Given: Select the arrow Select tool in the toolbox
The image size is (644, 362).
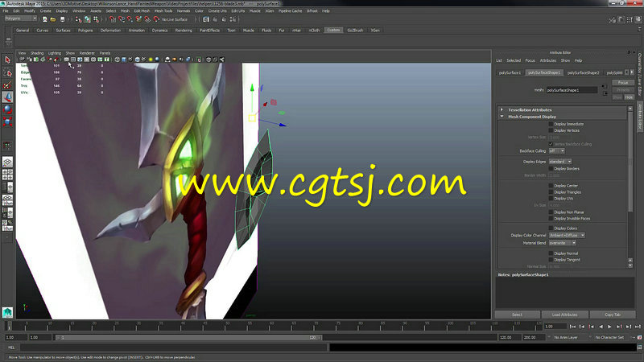Looking at the screenshot, I should (x=7, y=60).
